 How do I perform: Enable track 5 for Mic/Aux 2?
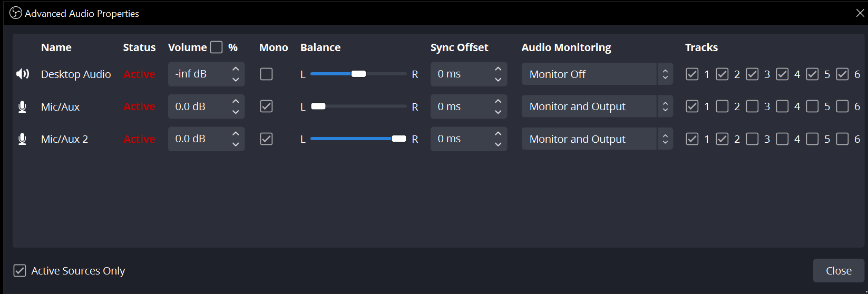(x=812, y=139)
